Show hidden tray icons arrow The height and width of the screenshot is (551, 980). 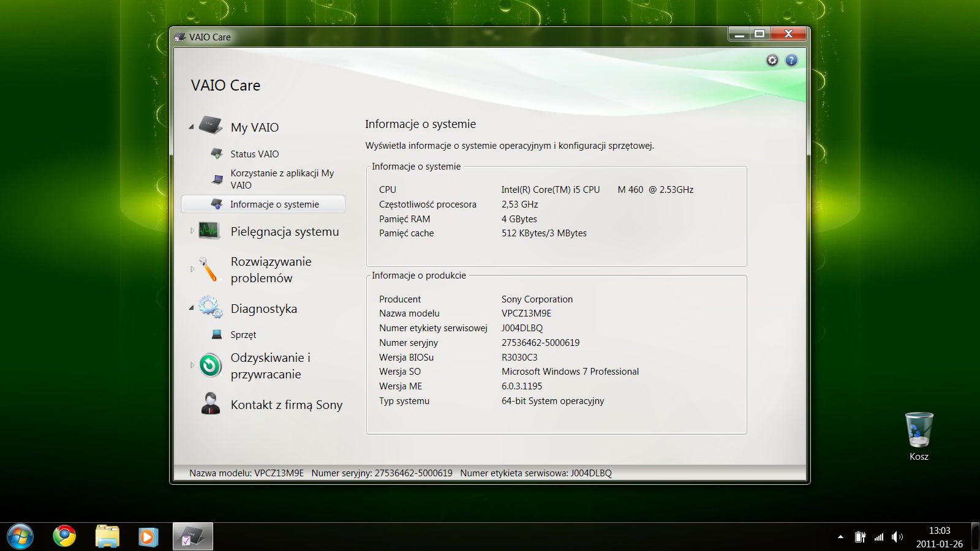click(840, 537)
